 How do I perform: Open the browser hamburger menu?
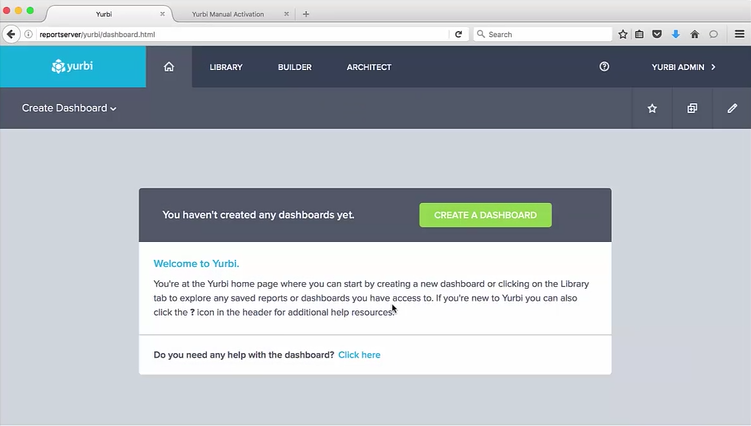(740, 34)
